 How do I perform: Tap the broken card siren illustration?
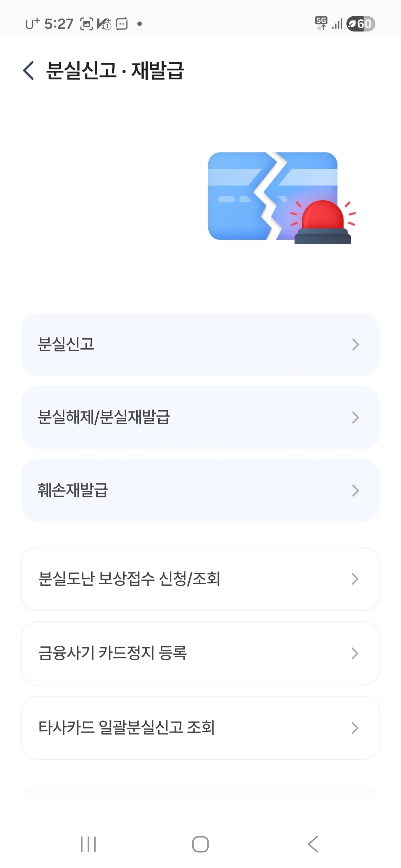point(282,198)
